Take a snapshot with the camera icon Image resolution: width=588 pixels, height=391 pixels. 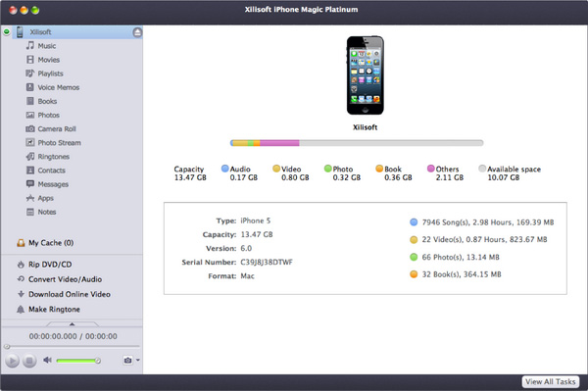[127, 361]
